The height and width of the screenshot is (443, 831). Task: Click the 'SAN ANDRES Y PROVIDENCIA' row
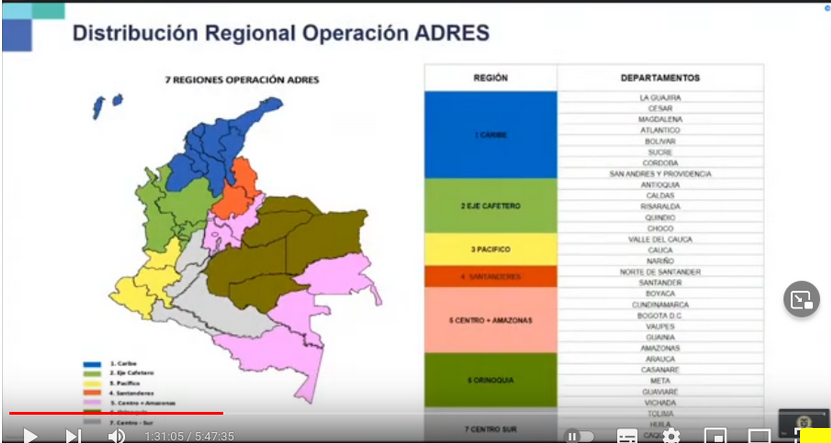tap(660, 174)
